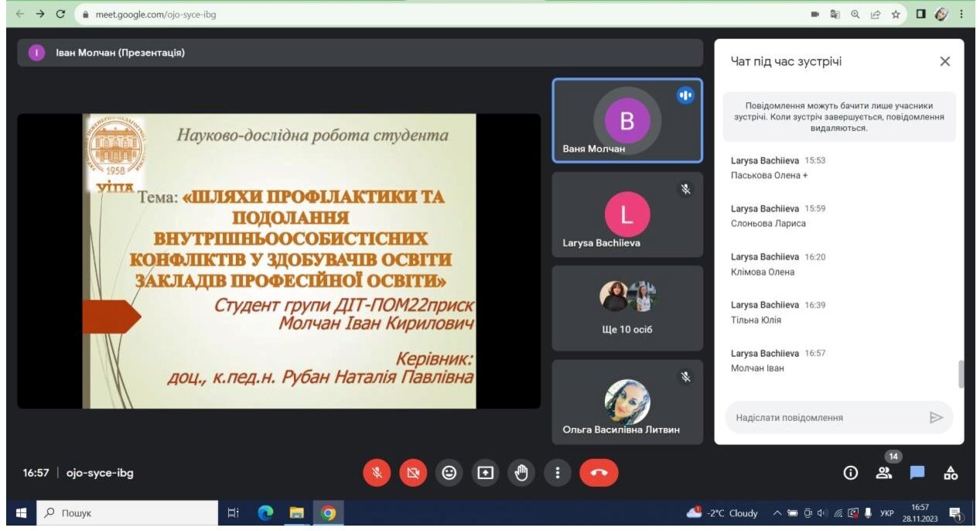Click the chat panel scrollbar
The image size is (980, 531).
(x=961, y=374)
